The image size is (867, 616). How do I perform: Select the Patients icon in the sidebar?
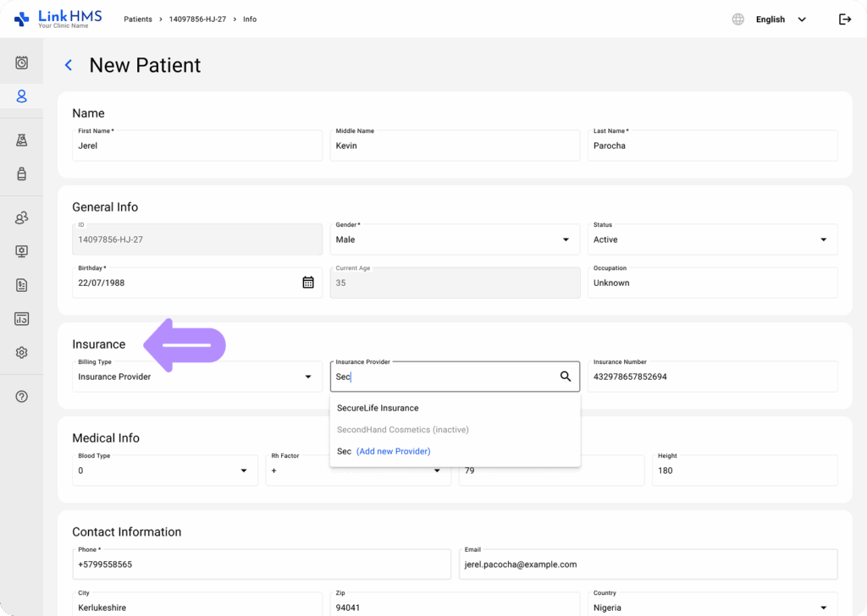tap(21, 96)
